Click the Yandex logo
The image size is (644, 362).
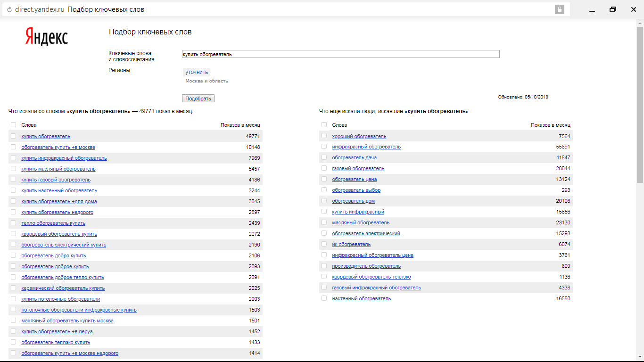click(46, 37)
